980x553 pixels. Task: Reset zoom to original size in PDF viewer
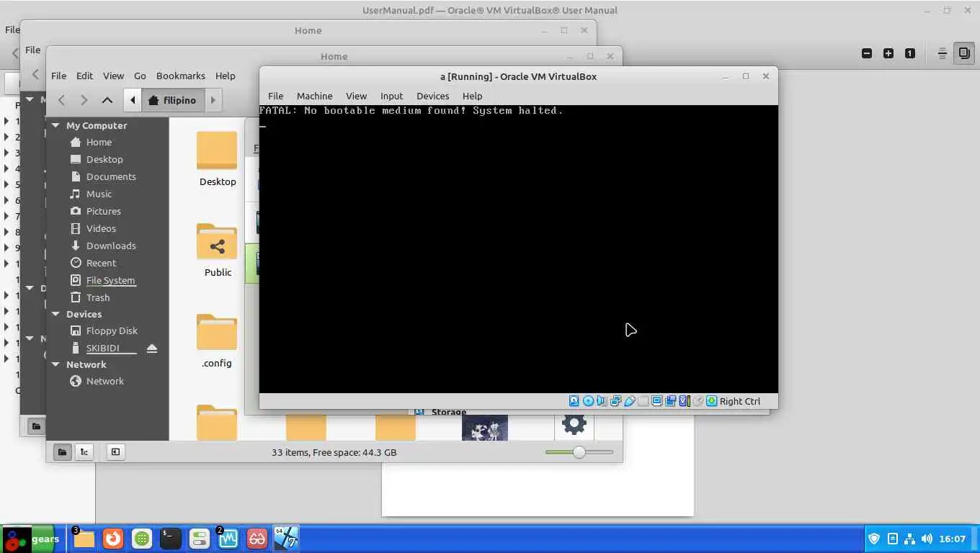[910, 53]
